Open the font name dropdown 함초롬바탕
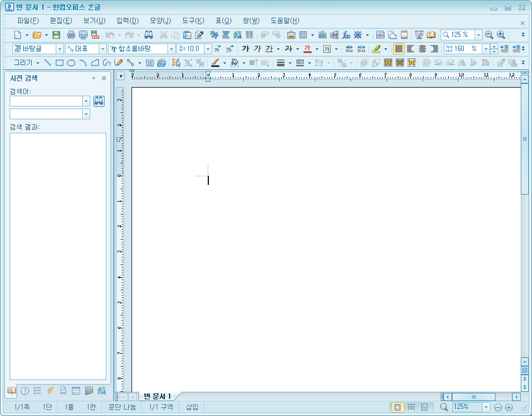 coord(172,49)
